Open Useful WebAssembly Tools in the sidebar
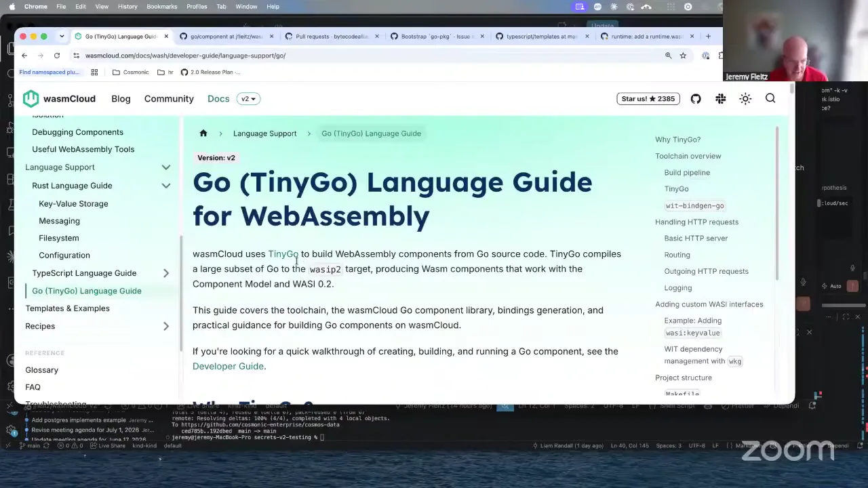Image resolution: width=868 pixels, height=488 pixels. click(x=83, y=149)
